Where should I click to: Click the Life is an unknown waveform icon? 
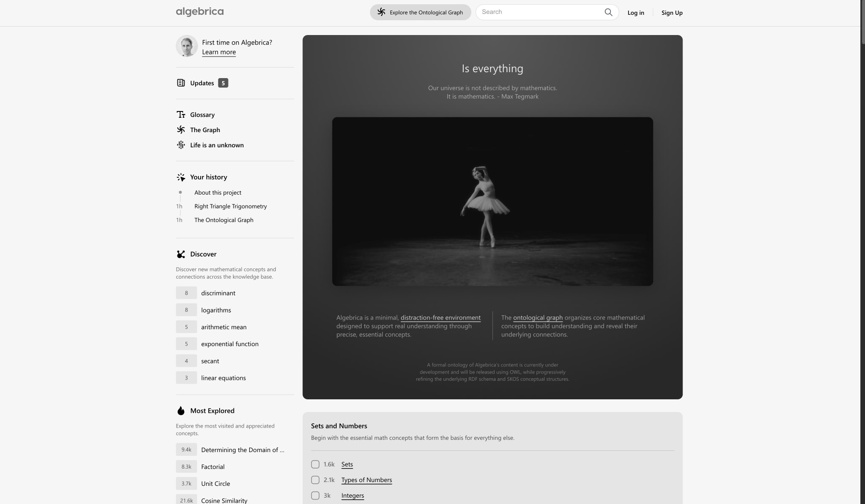pos(181,145)
